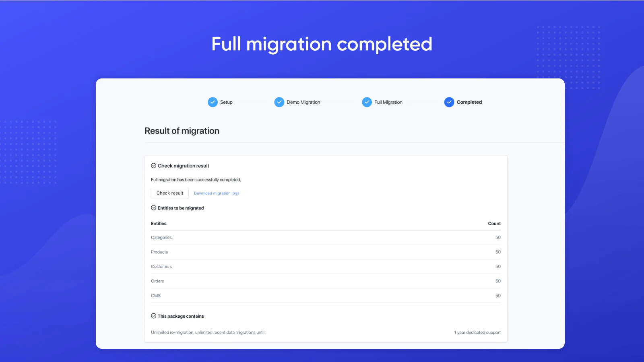644x362 pixels.
Task: Click the count 50 in the Products row
Action: 498,252
